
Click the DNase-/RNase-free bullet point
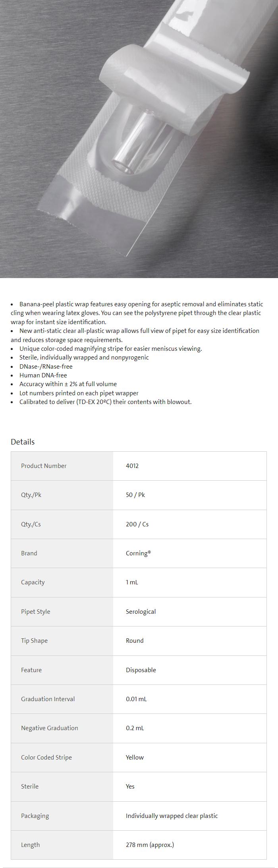click(x=46, y=366)
